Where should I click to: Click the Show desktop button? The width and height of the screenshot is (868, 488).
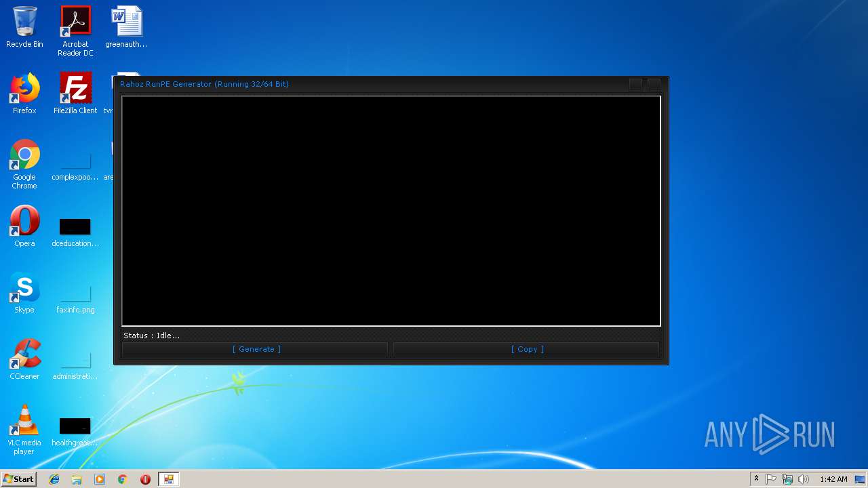861,479
